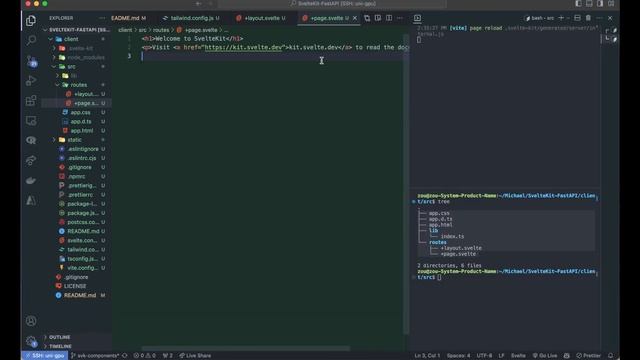640x360 pixels.
Task: Click Go Live in the status bar
Action: pyautogui.click(x=545, y=356)
